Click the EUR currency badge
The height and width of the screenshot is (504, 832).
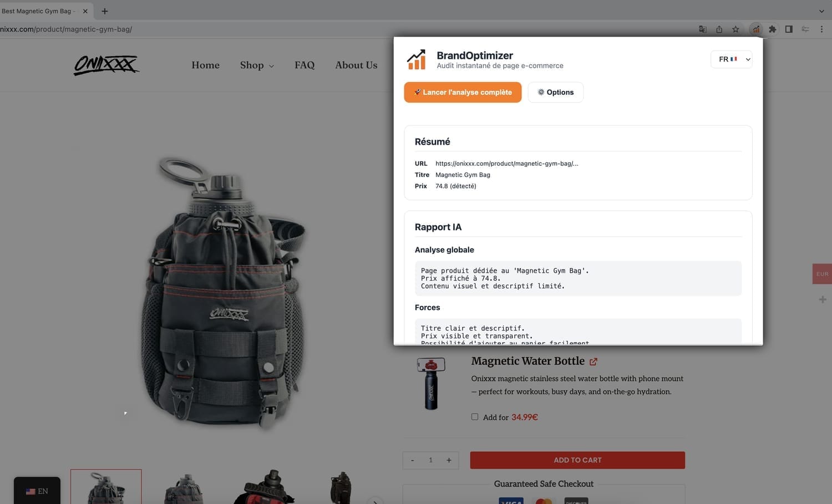pyautogui.click(x=822, y=274)
